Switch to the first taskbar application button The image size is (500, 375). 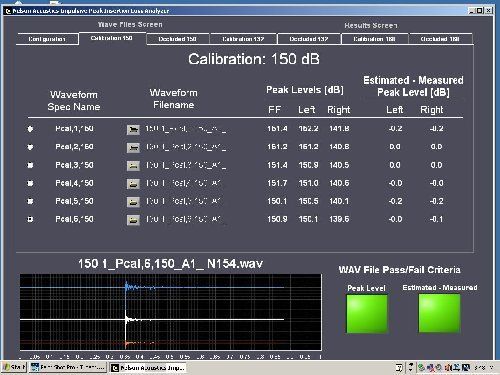coord(68,367)
